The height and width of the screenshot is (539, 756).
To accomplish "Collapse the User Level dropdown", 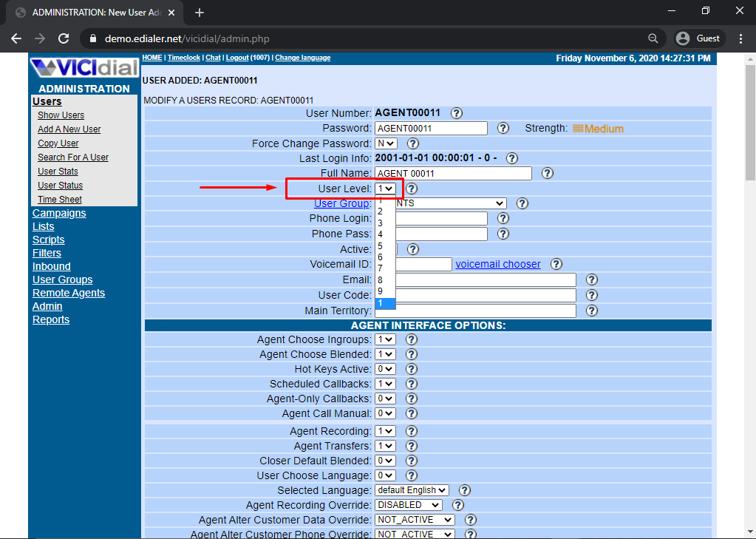I will pos(385,189).
